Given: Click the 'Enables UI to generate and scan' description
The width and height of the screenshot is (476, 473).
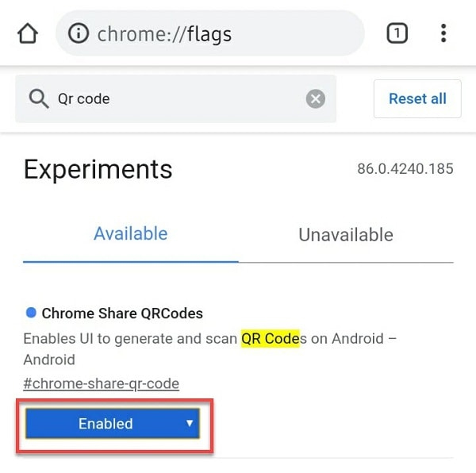Looking at the screenshot, I should click(131, 339).
